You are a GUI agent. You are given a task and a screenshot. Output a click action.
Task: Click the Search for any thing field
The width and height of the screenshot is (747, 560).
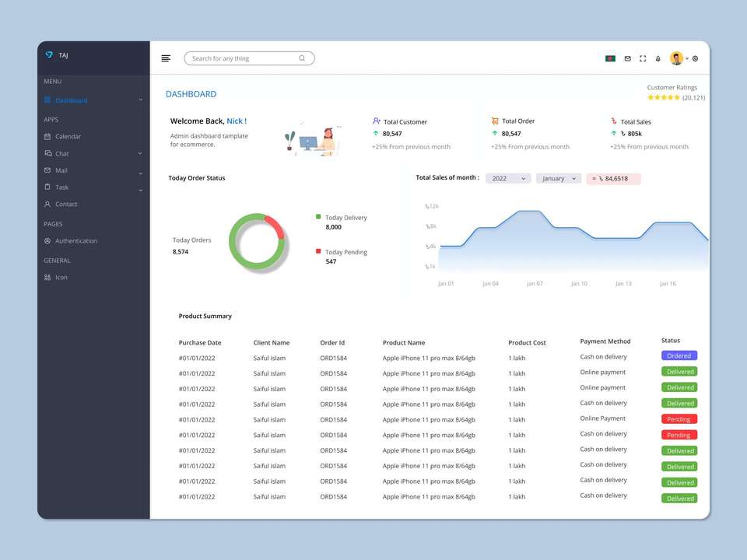[x=249, y=58]
